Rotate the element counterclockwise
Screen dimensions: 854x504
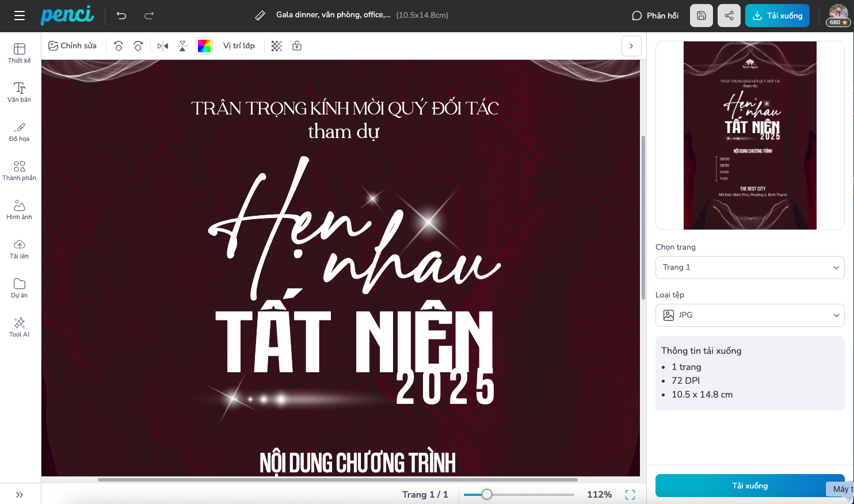119,46
